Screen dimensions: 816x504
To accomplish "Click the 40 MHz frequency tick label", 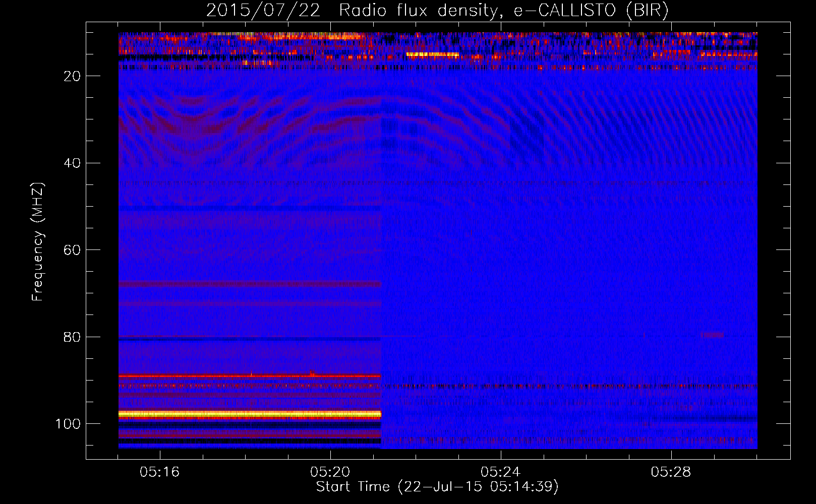I will [72, 163].
